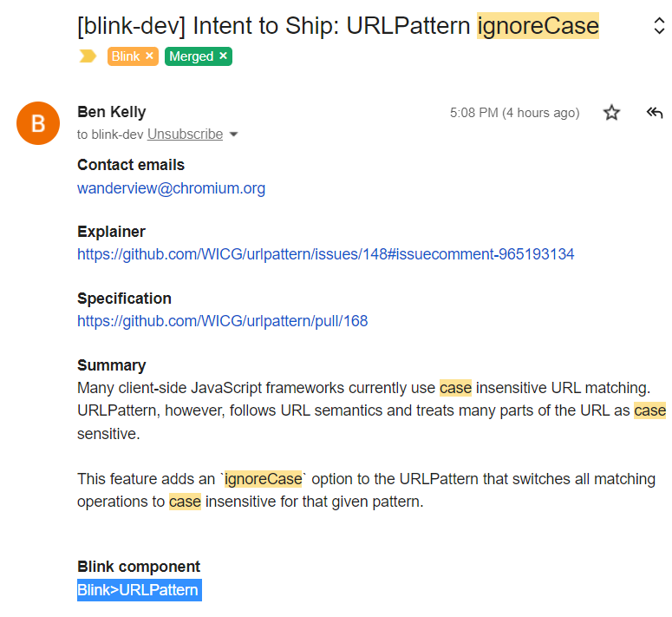
Task: Open the Specification pull/168 link
Action: [223, 321]
